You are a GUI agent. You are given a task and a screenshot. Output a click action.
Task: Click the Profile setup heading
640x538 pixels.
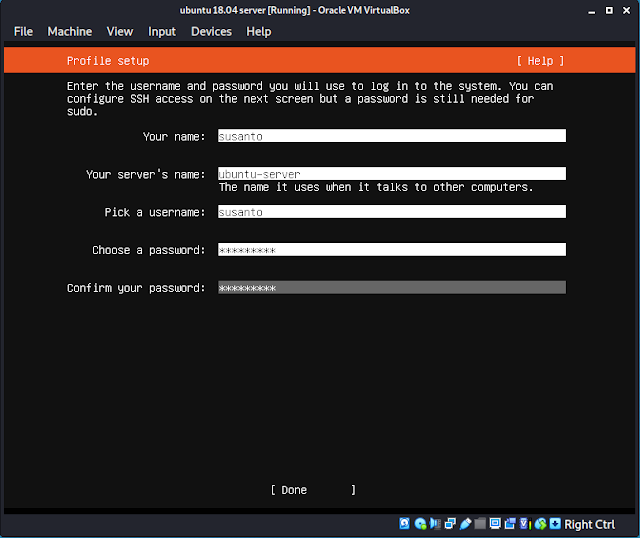pyautogui.click(x=108, y=61)
